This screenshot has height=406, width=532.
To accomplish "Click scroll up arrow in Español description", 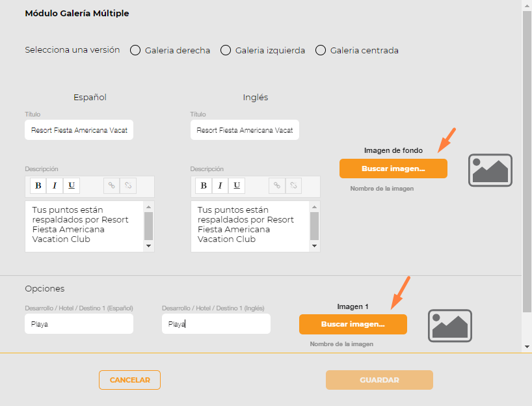I will 148,207.
